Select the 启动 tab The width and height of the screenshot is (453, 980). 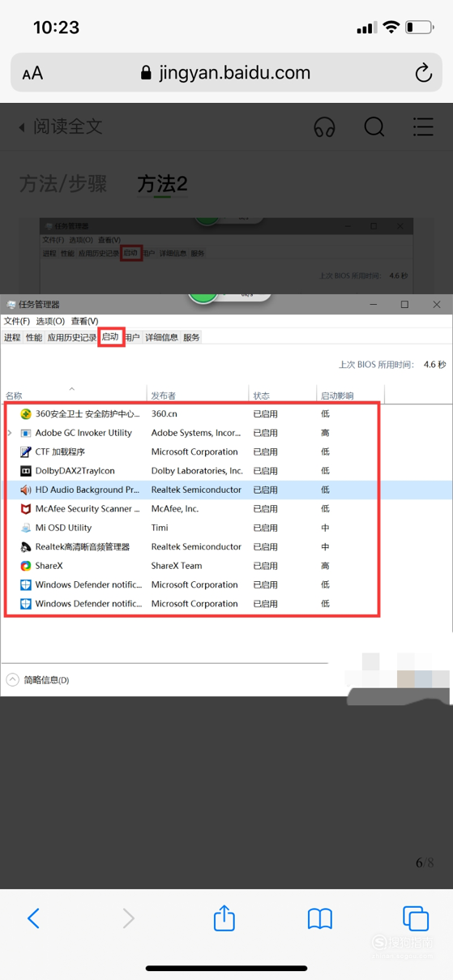click(x=110, y=337)
